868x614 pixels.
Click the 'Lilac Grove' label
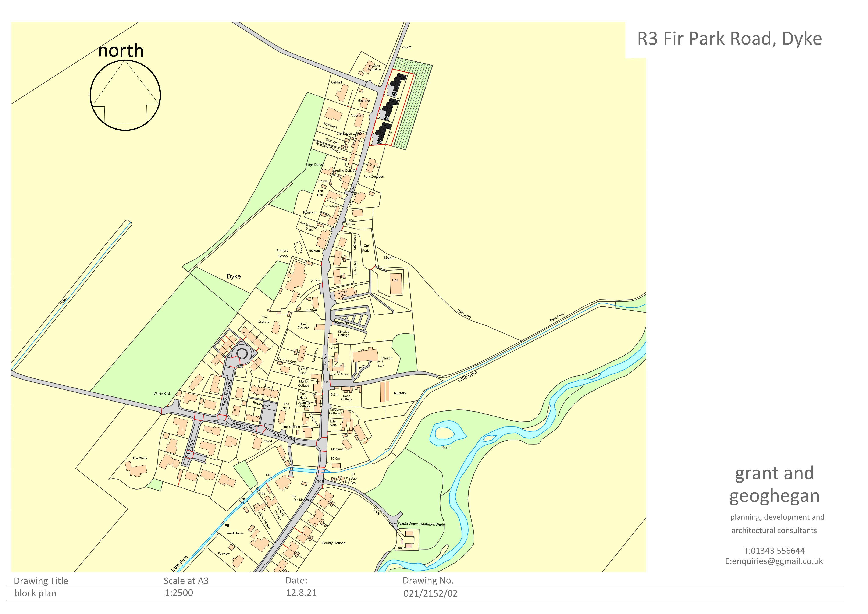351,222
